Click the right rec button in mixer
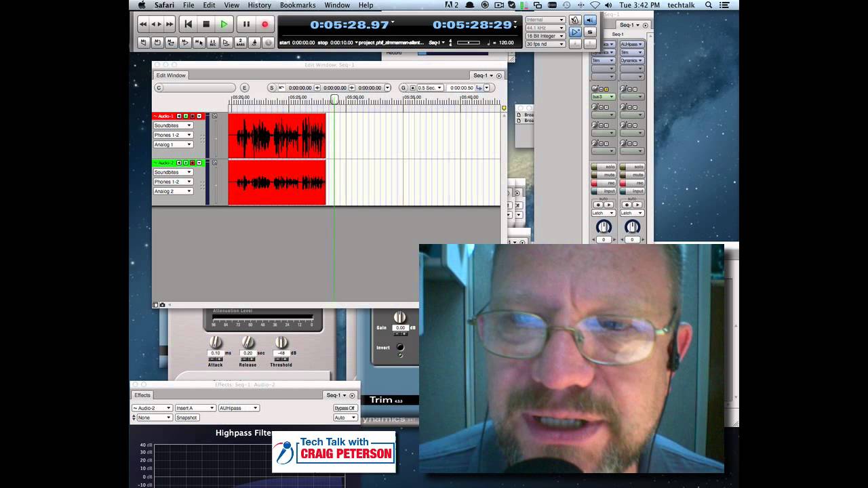This screenshot has width=868, height=488. [x=632, y=183]
